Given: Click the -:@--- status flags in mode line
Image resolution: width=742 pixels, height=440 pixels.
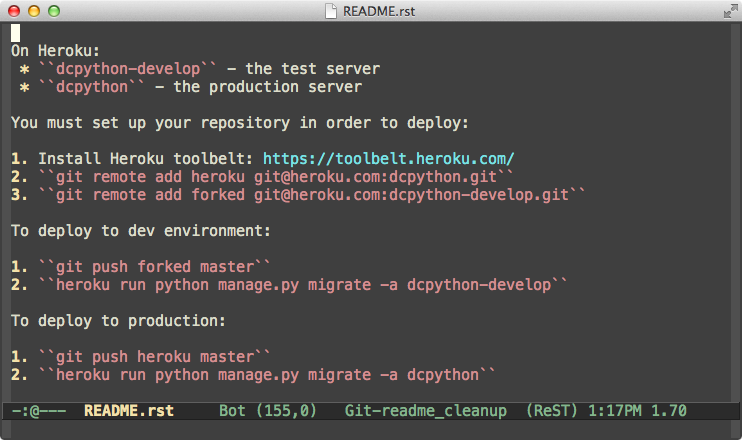Looking at the screenshot, I should pos(38,411).
